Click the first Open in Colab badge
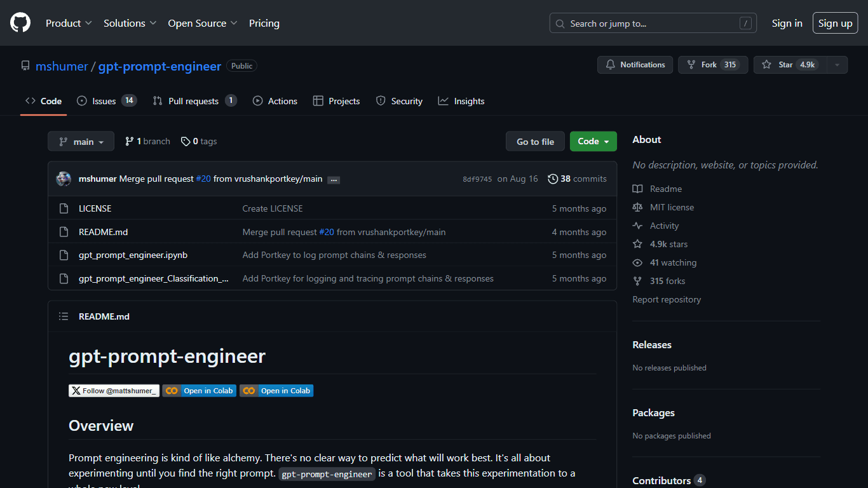The image size is (868, 488). coord(199,391)
